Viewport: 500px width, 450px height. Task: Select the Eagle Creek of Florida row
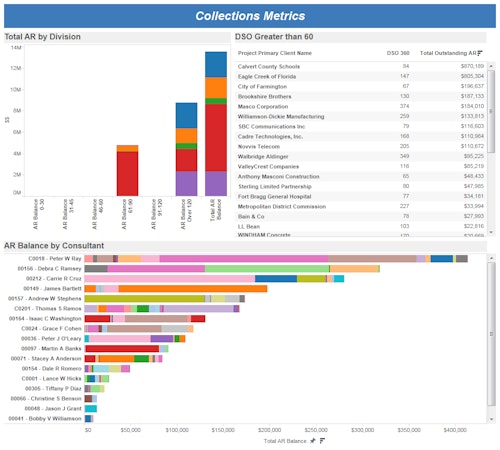pos(361,76)
